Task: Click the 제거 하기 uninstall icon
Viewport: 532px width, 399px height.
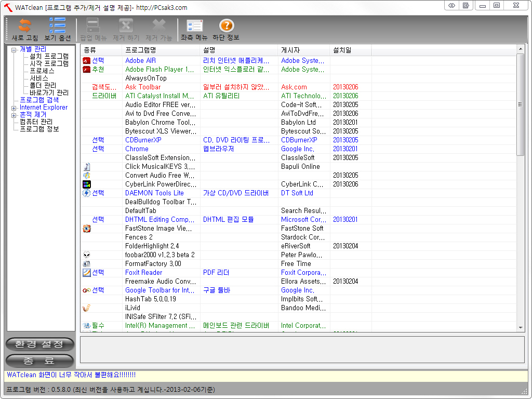Action: [x=126, y=26]
